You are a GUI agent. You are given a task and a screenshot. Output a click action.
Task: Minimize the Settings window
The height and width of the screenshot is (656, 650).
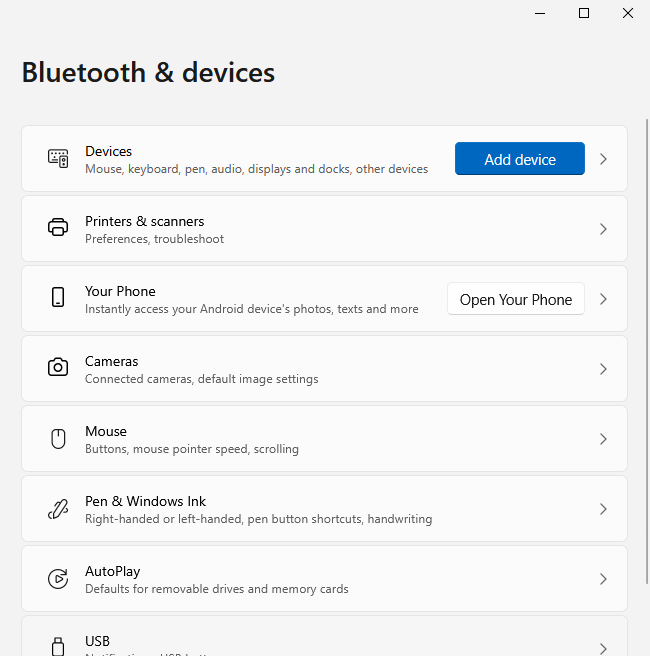540,13
